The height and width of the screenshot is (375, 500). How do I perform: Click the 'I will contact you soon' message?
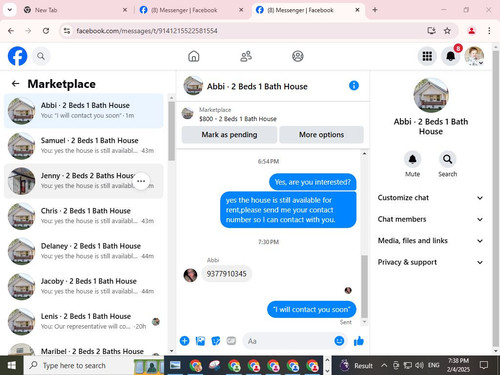(312, 309)
